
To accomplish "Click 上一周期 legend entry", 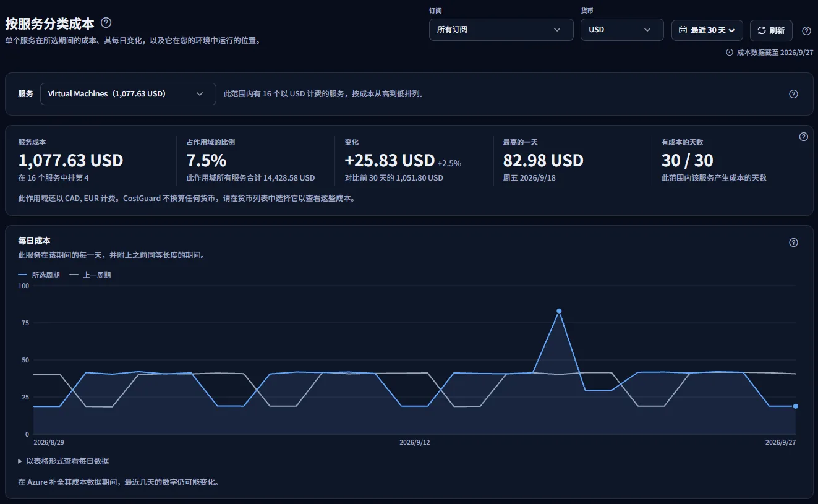I will 90,275.
